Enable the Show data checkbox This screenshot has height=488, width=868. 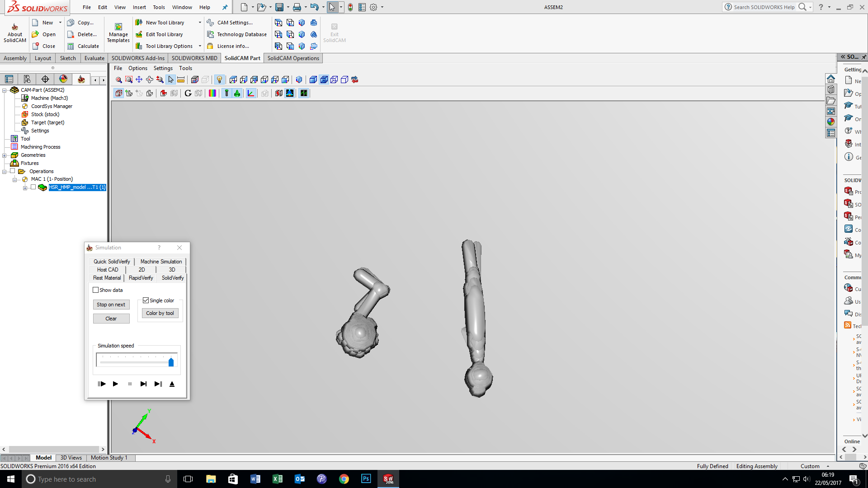96,290
